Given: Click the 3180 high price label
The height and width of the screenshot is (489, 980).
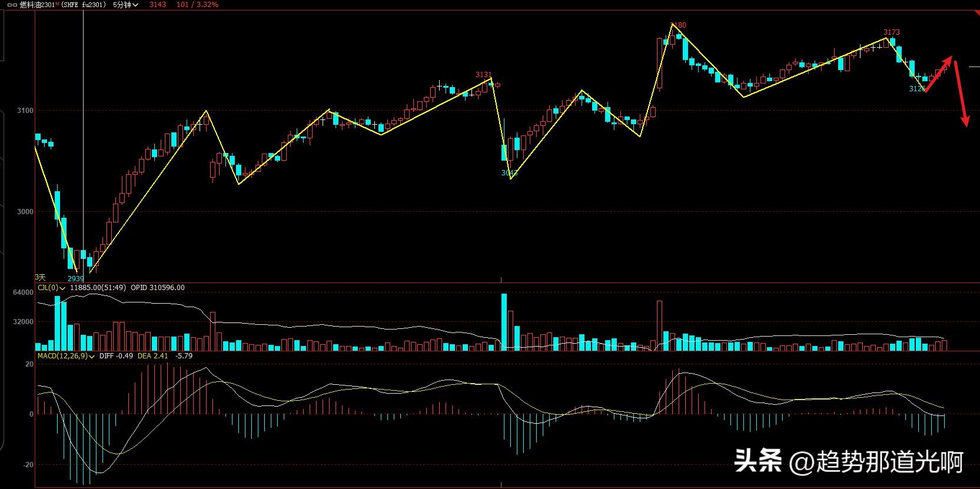Looking at the screenshot, I should 678,25.
